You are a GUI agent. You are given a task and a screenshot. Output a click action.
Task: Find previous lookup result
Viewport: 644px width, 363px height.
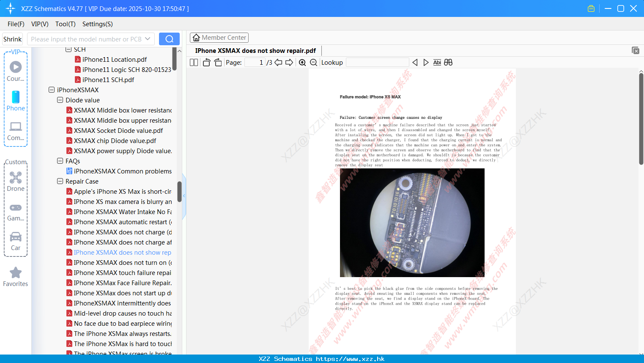tap(415, 63)
